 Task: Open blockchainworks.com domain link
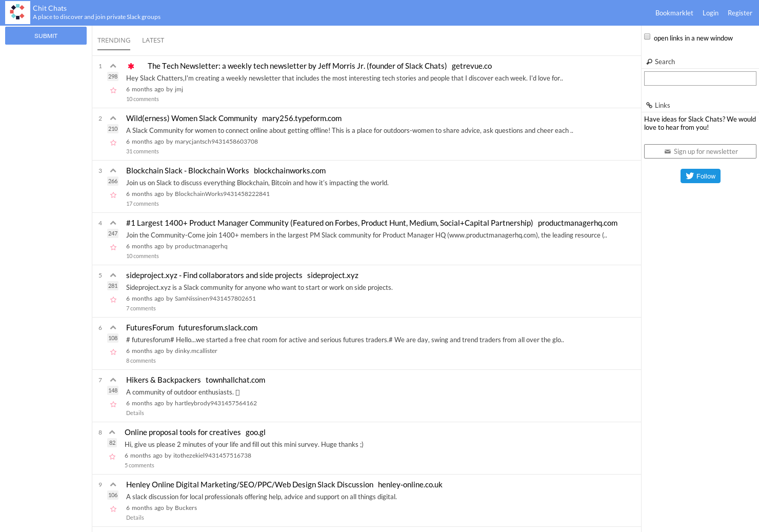coord(289,170)
